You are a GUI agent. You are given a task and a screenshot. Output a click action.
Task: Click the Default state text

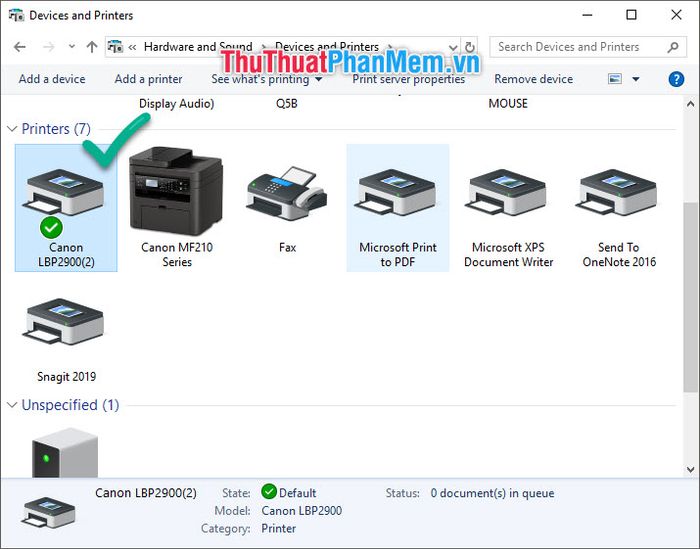point(297,493)
